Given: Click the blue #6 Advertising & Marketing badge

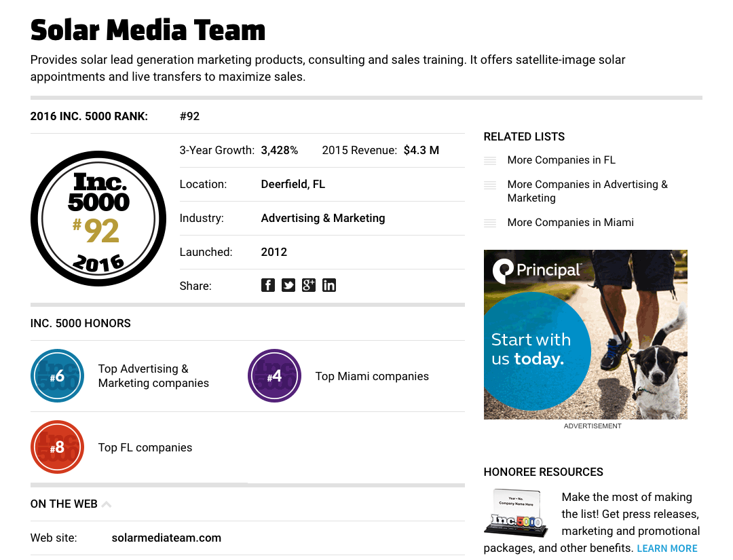Looking at the screenshot, I should [x=58, y=376].
